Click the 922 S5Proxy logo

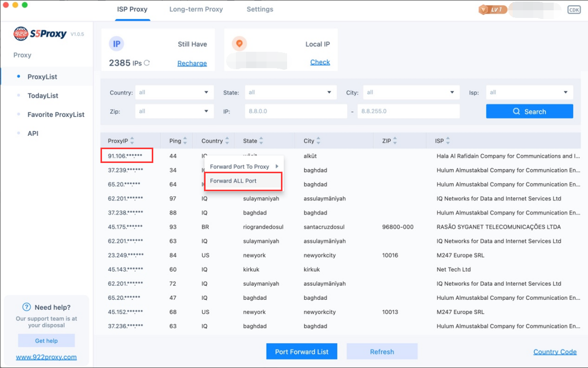(x=40, y=34)
